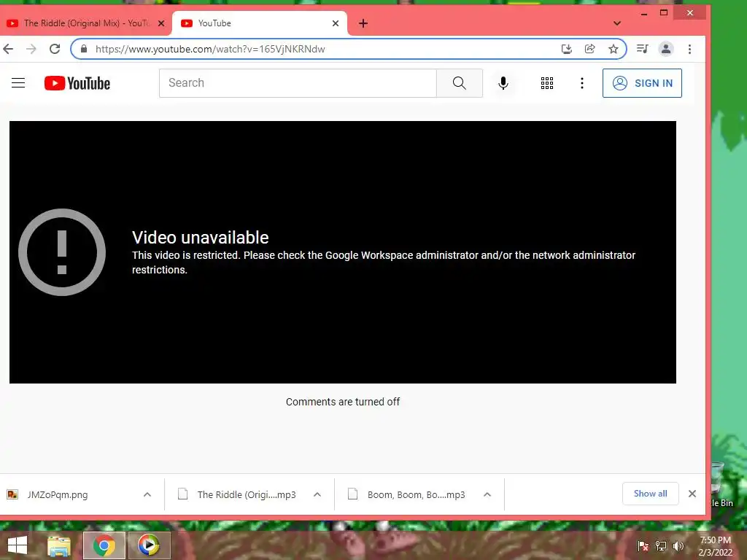Share this page icon
Viewport: 747px width, 560px height.
click(589, 49)
